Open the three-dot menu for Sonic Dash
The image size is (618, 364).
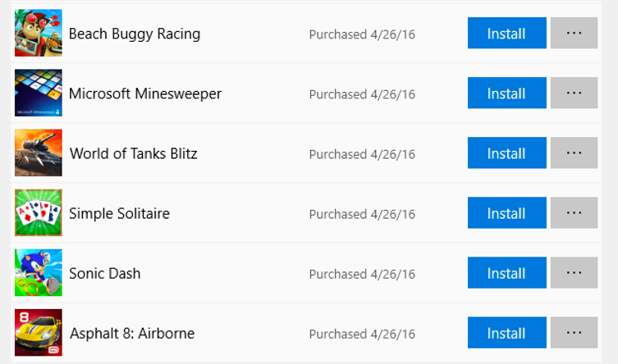point(574,273)
